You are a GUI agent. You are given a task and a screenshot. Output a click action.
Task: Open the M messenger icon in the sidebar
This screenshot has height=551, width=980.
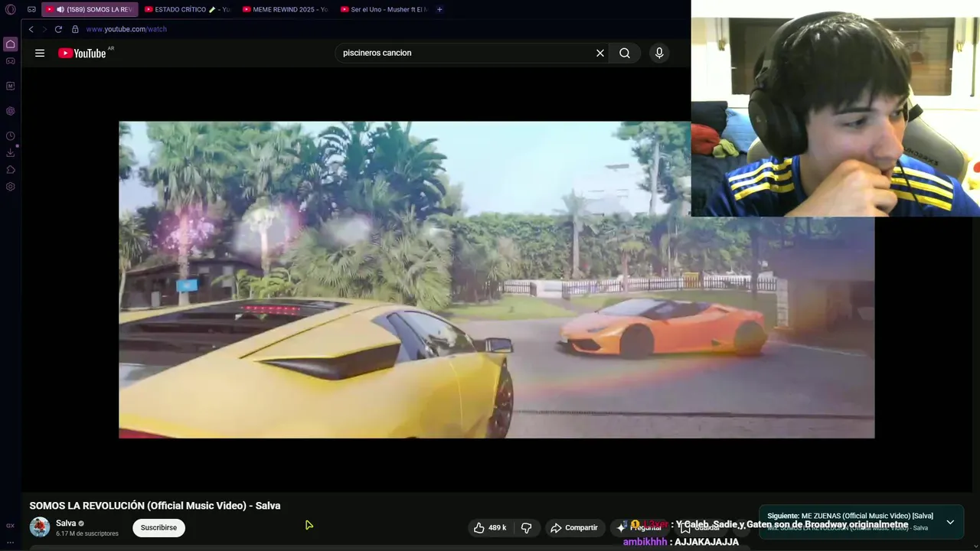coord(10,86)
